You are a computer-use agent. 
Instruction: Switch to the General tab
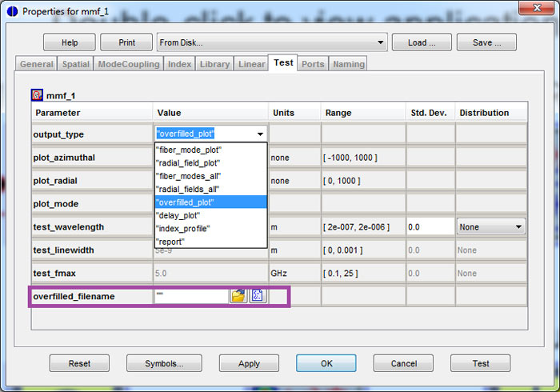(x=36, y=64)
